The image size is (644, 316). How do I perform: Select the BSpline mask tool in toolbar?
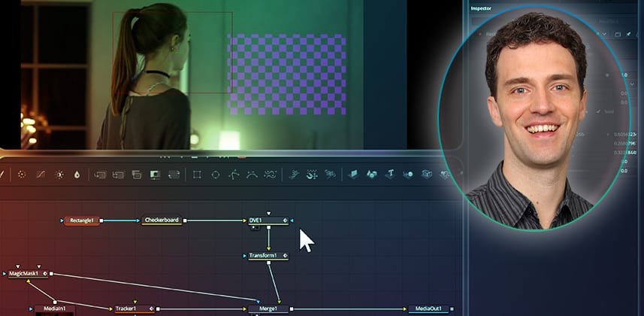(252, 175)
